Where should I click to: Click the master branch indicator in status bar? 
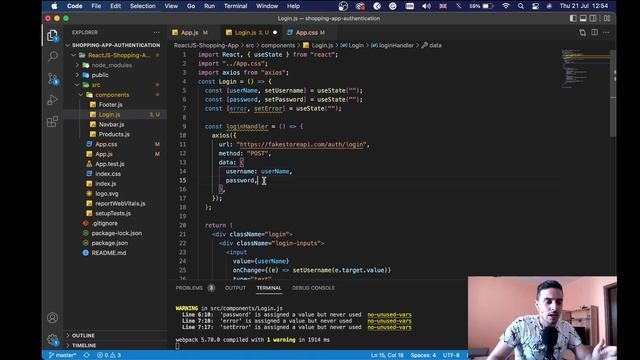(62, 355)
